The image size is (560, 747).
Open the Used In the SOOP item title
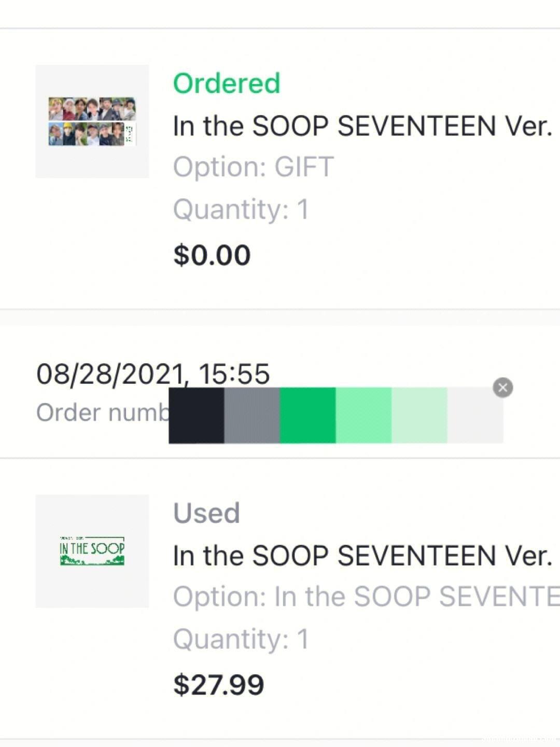point(362,556)
